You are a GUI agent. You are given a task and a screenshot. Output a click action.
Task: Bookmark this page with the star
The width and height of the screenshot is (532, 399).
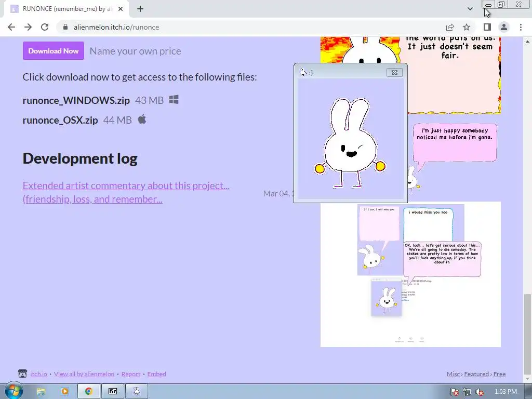pos(467,27)
